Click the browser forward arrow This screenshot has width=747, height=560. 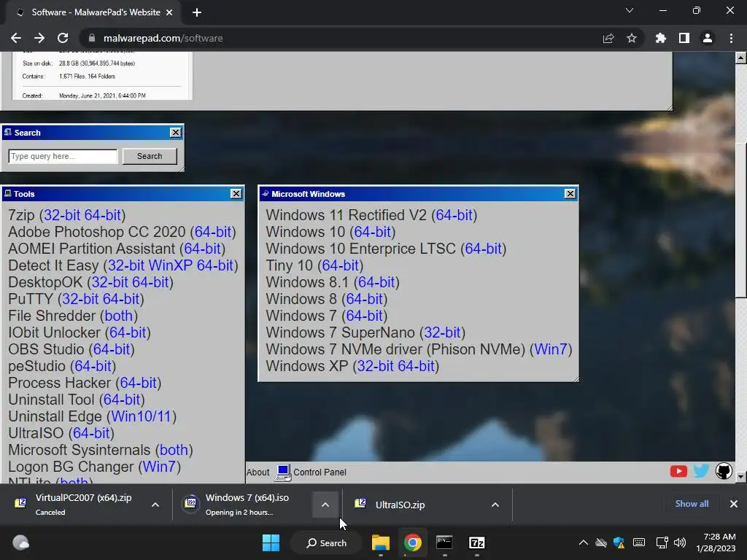coord(39,38)
